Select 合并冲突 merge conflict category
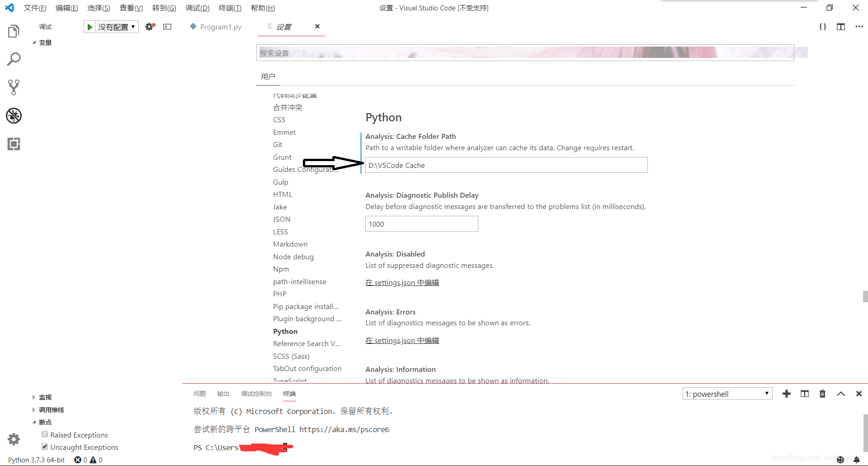 tap(288, 108)
